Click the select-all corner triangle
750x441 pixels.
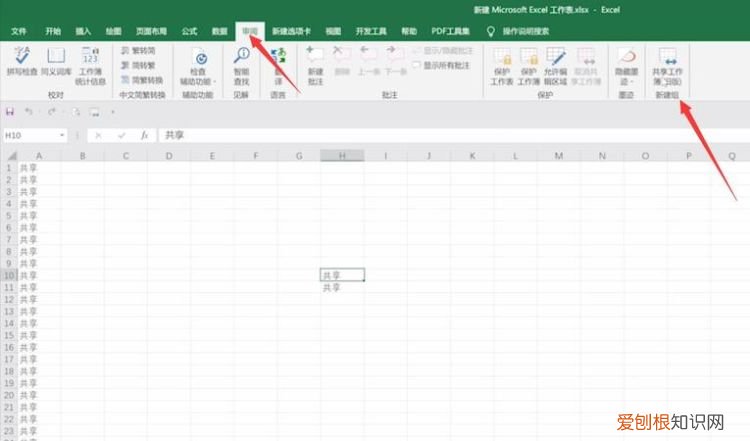tap(12, 156)
